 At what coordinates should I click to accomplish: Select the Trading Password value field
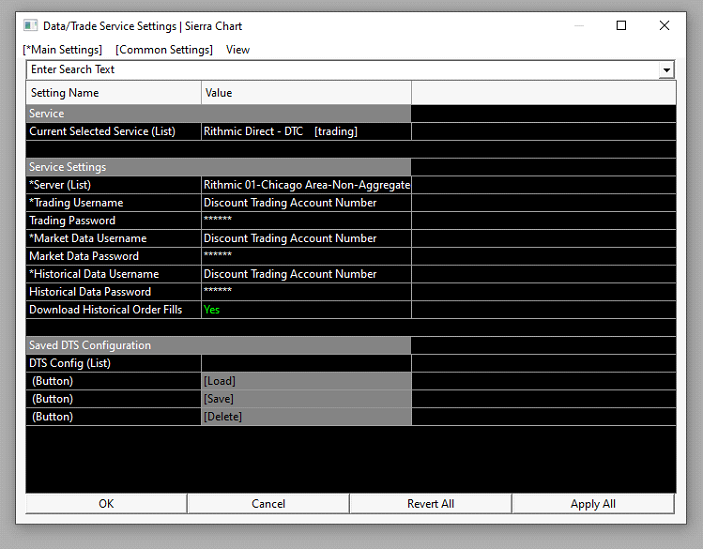click(305, 221)
